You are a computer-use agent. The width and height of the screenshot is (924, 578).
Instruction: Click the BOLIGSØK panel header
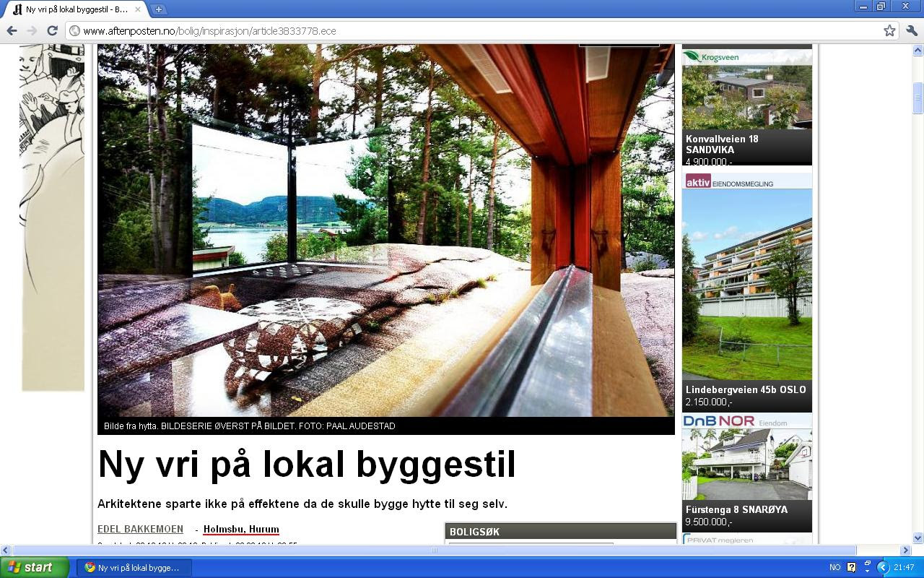click(561, 532)
